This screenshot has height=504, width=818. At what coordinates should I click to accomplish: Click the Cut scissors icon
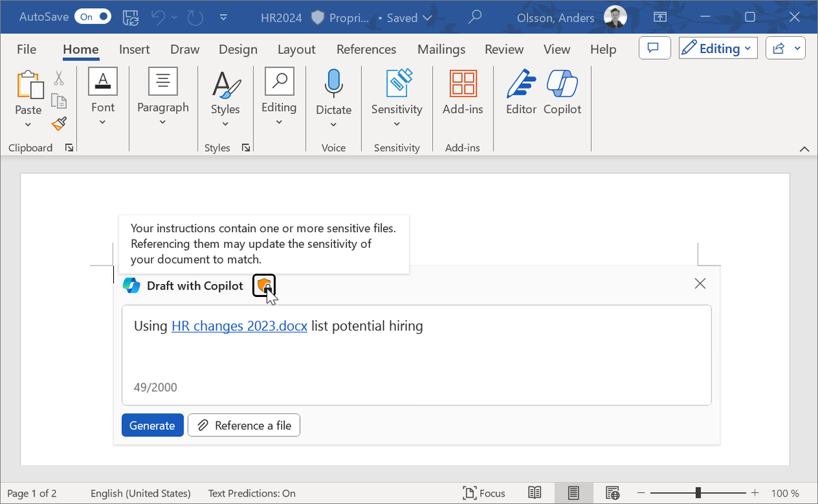[x=59, y=78]
